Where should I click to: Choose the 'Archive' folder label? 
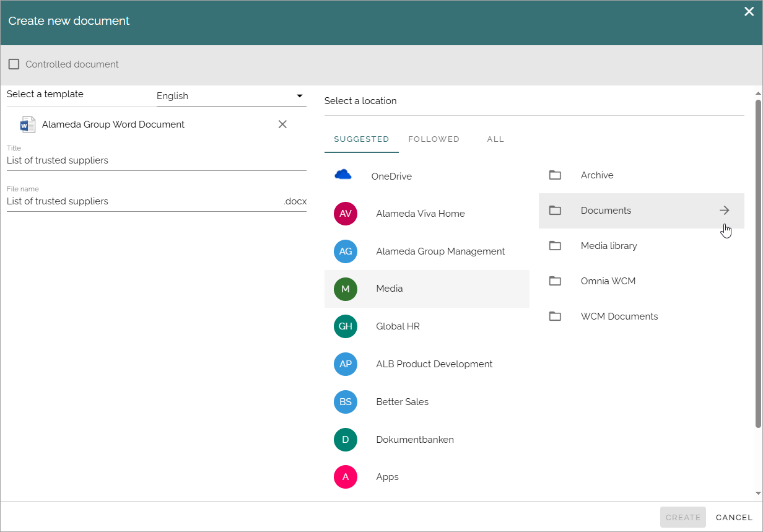(x=597, y=175)
